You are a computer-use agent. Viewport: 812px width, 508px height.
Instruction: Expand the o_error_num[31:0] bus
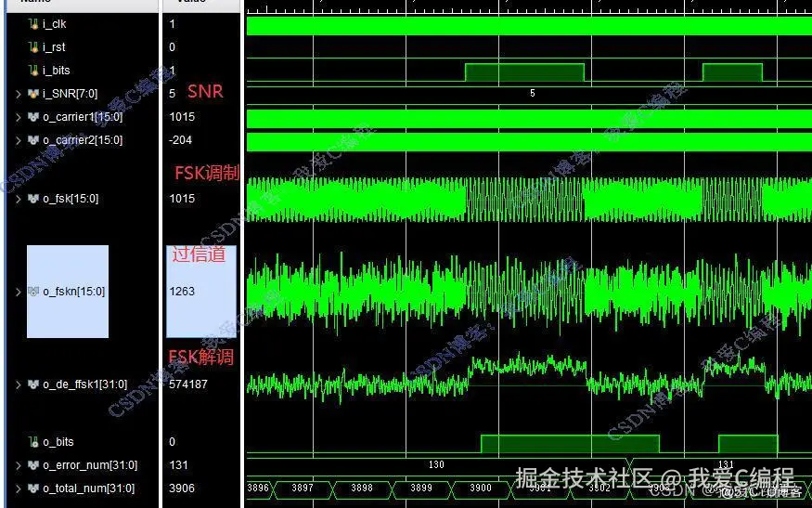pyautogui.click(x=19, y=465)
